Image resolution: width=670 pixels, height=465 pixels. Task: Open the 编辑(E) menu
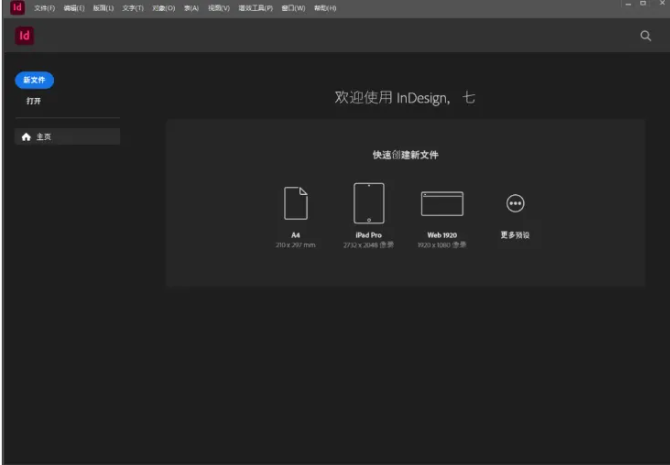click(x=74, y=8)
